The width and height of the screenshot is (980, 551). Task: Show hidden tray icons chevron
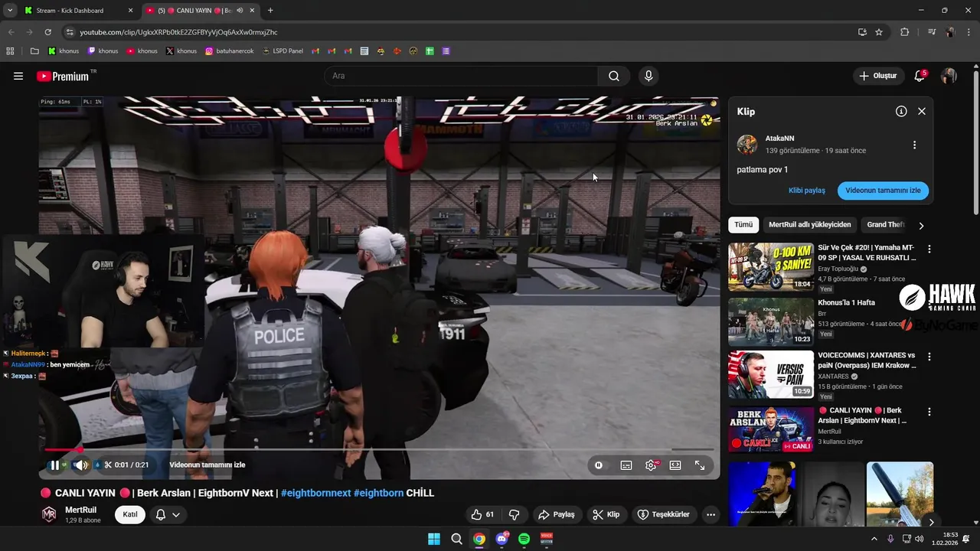874,539
